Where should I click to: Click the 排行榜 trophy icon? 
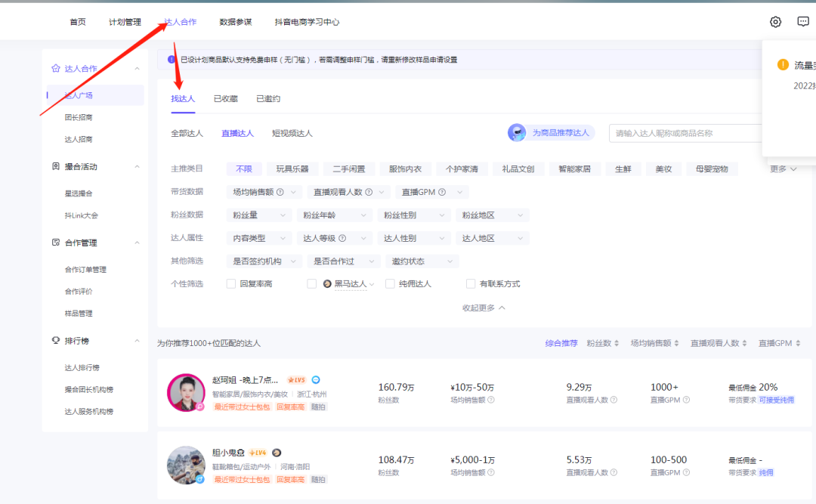[56, 340]
